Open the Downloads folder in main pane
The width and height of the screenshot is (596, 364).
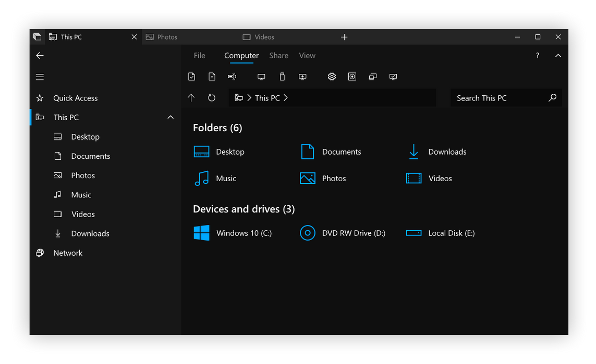click(x=447, y=152)
